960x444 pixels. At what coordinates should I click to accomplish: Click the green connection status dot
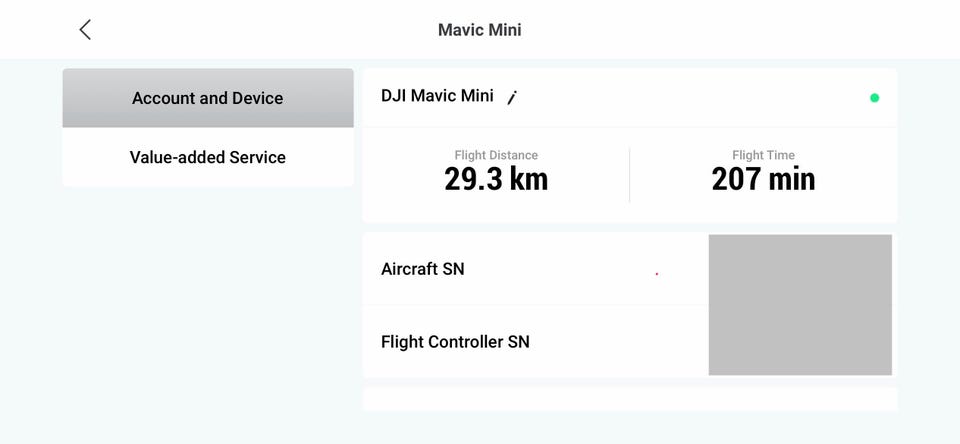[875, 98]
